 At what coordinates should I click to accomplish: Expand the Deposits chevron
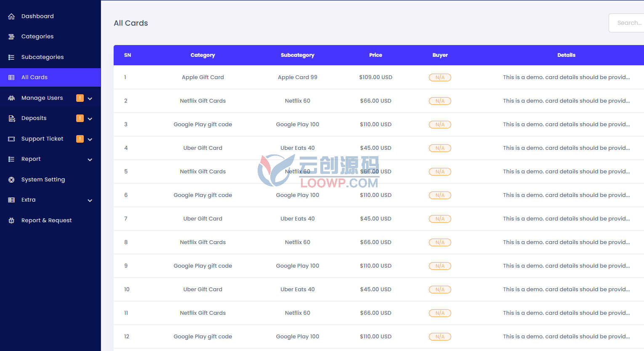click(90, 119)
